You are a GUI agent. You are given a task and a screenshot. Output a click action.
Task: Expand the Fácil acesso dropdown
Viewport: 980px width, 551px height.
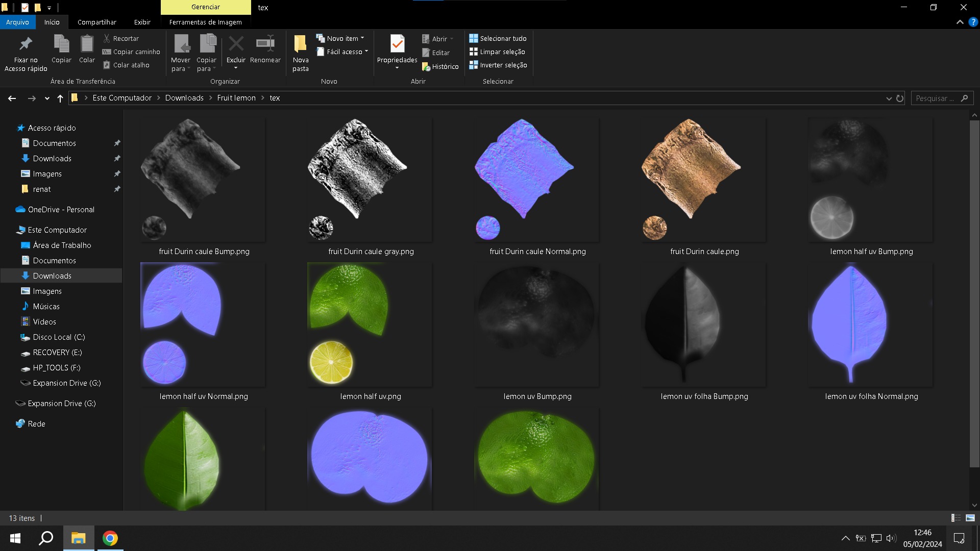coord(343,52)
